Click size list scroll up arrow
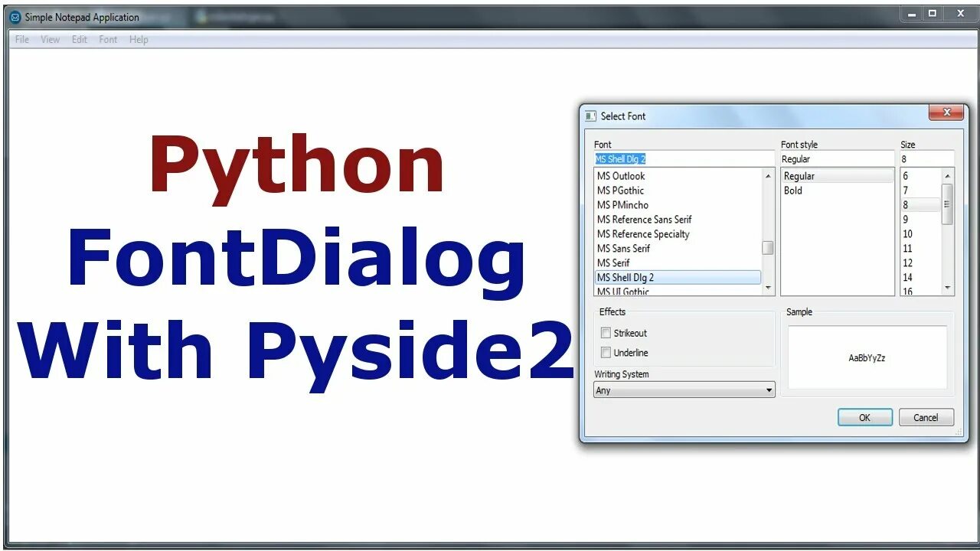The width and height of the screenshot is (980, 551). click(948, 176)
